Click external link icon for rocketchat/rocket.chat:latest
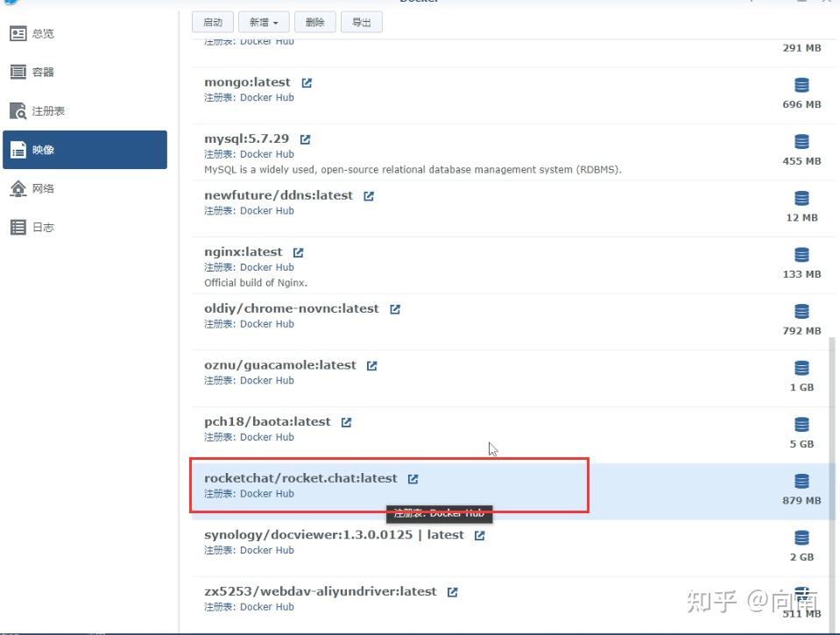Image resolution: width=840 pixels, height=635 pixels. (412, 478)
